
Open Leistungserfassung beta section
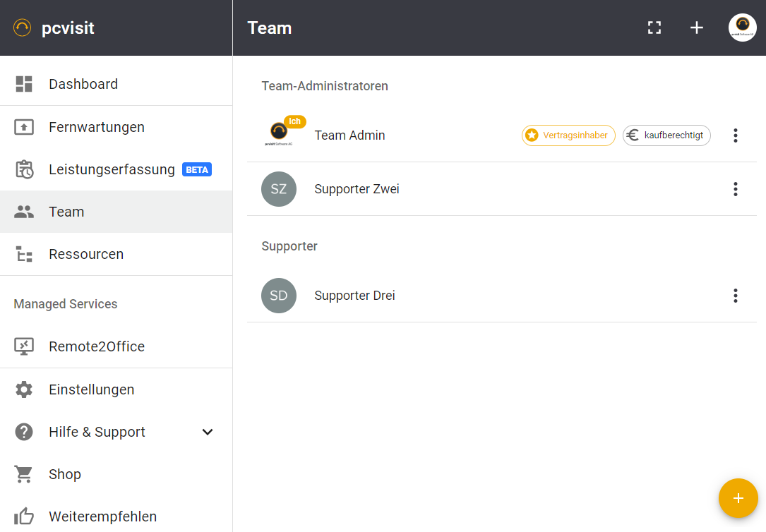pos(112,169)
